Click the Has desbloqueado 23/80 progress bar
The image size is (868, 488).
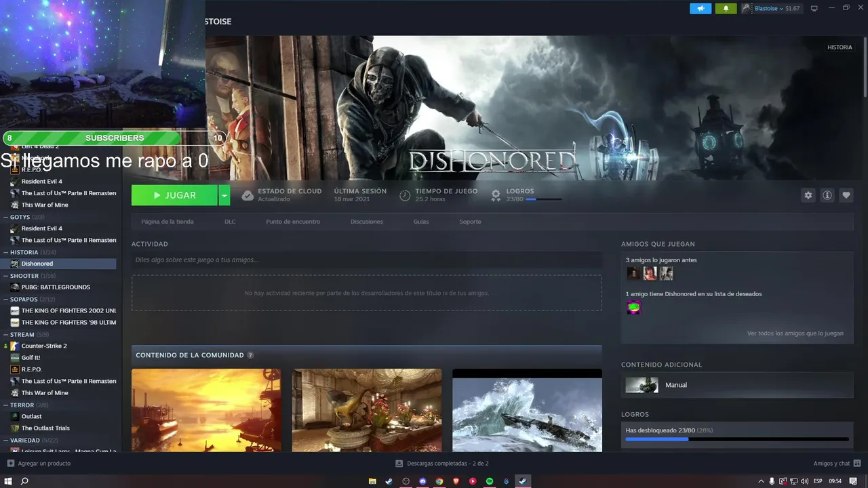coord(737,439)
